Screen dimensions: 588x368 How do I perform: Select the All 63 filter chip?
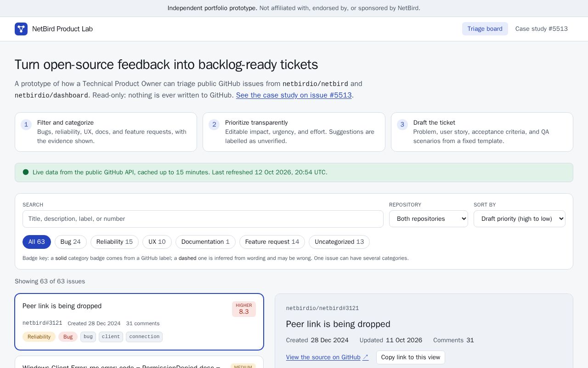(37, 242)
